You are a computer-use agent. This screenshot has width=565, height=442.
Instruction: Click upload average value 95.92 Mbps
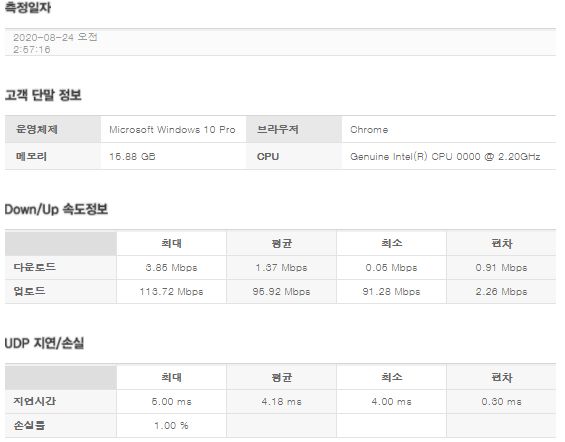point(281,291)
